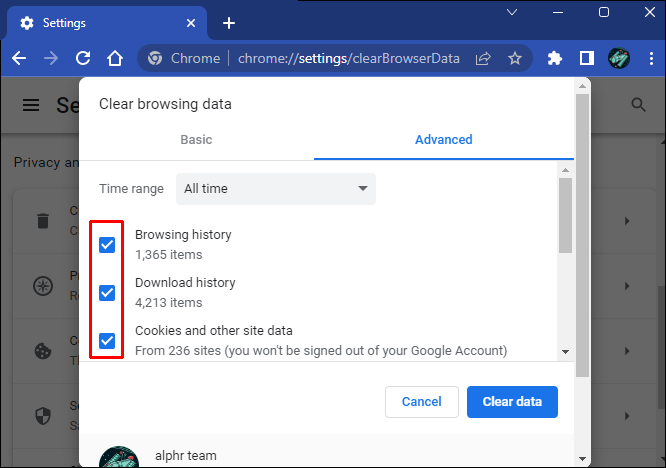
Task: Toggle Cookies and other site data checkbox
Action: 107,341
